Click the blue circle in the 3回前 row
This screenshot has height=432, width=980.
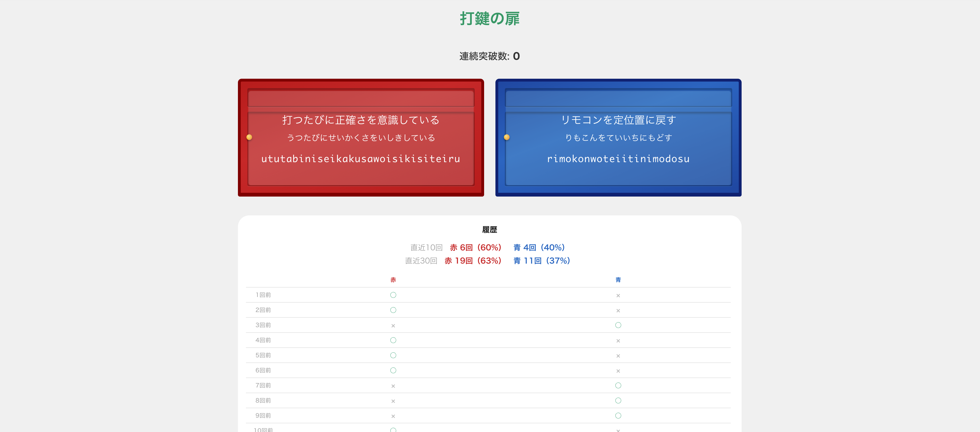coord(618,325)
